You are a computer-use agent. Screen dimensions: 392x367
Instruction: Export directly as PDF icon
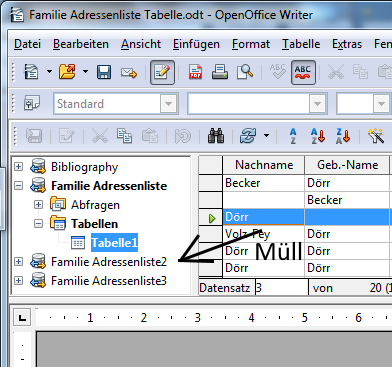click(195, 72)
